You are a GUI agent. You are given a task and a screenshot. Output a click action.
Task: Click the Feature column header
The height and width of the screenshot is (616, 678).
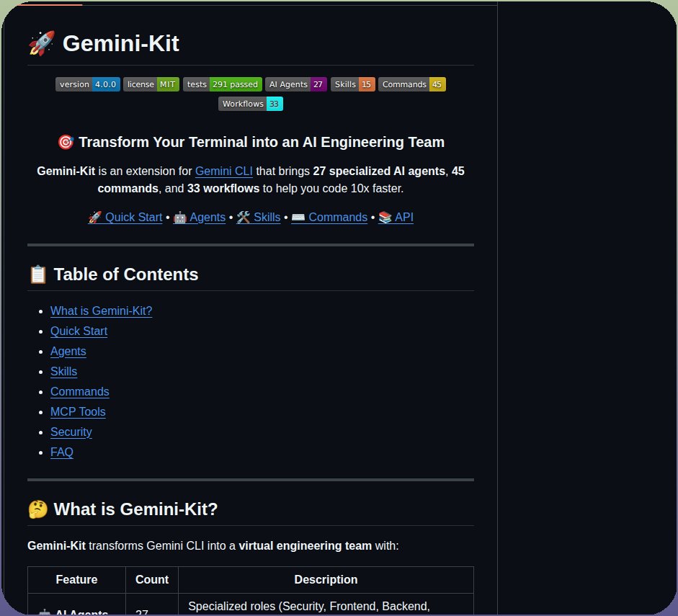tap(76, 580)
